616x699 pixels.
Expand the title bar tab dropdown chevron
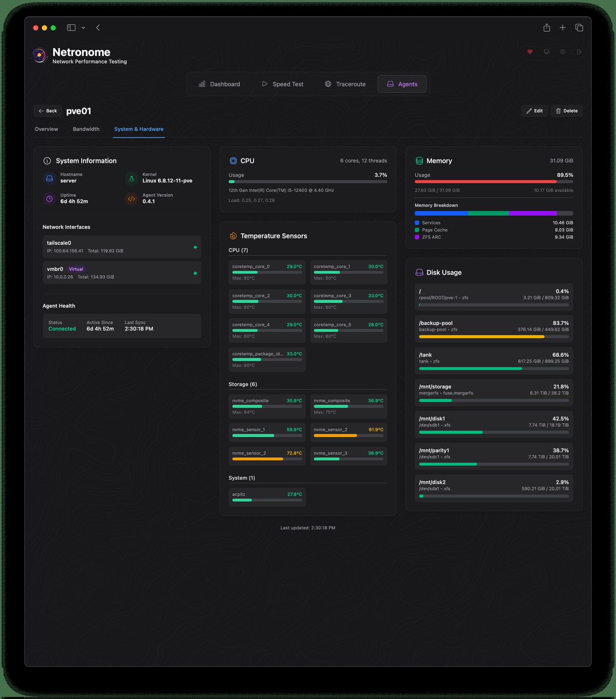point(84,27)
